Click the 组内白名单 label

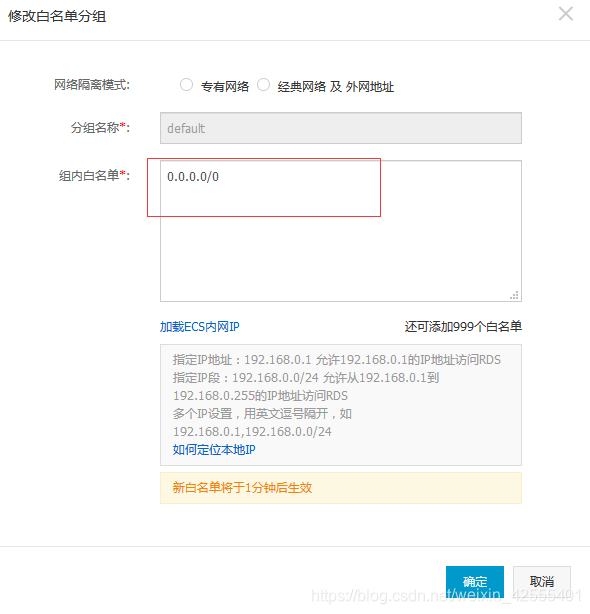click(x=94, y=175)
